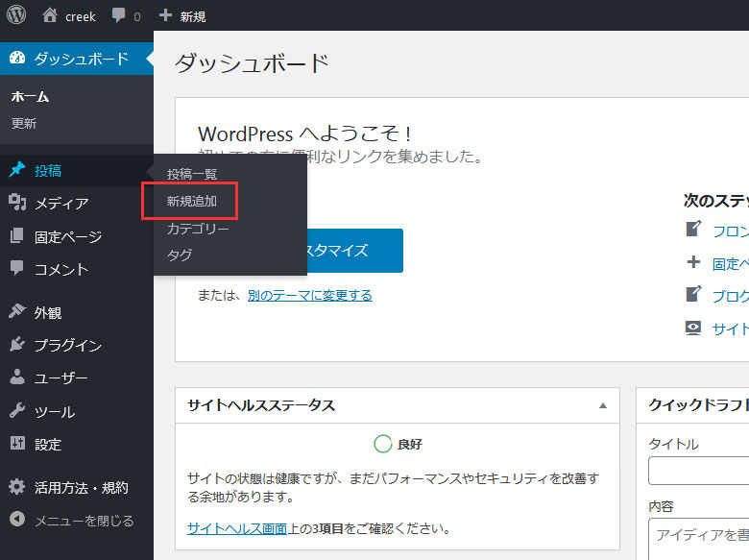The height and width of the screenshot is (560, 749).
Task: Focus the タイトル input field
Action: [698, 471]
